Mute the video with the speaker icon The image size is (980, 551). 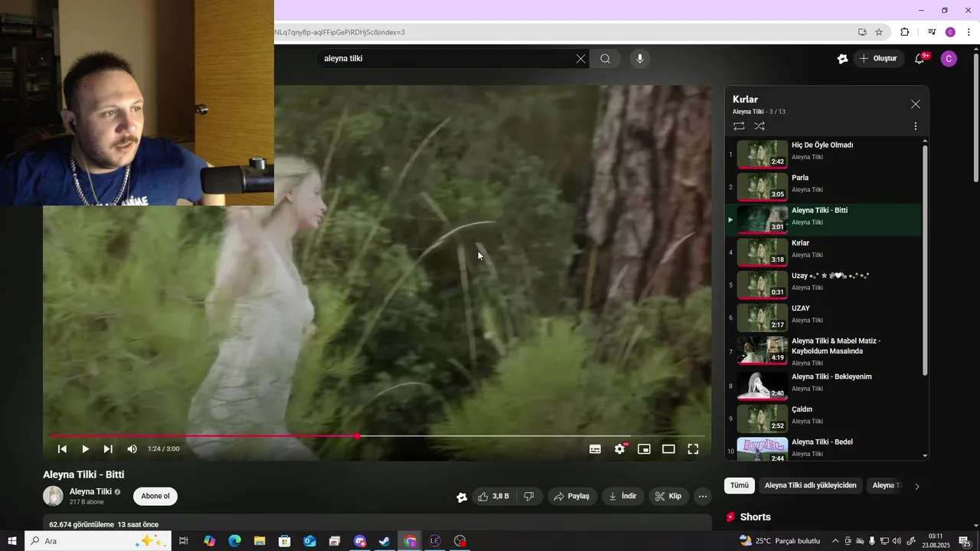[x=132, y=449]
